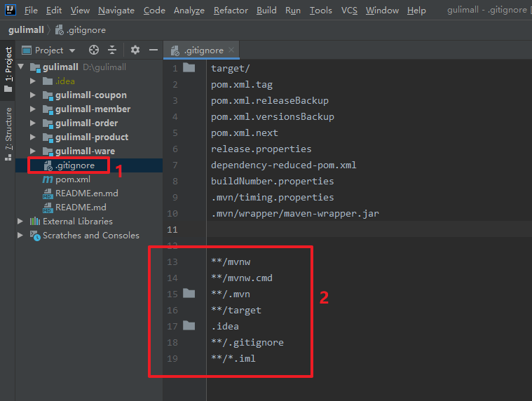The height and width of the screenshot is (401, 532).
Task: Expand the gulimall-coupon module
Action: (x=32, y=95)
